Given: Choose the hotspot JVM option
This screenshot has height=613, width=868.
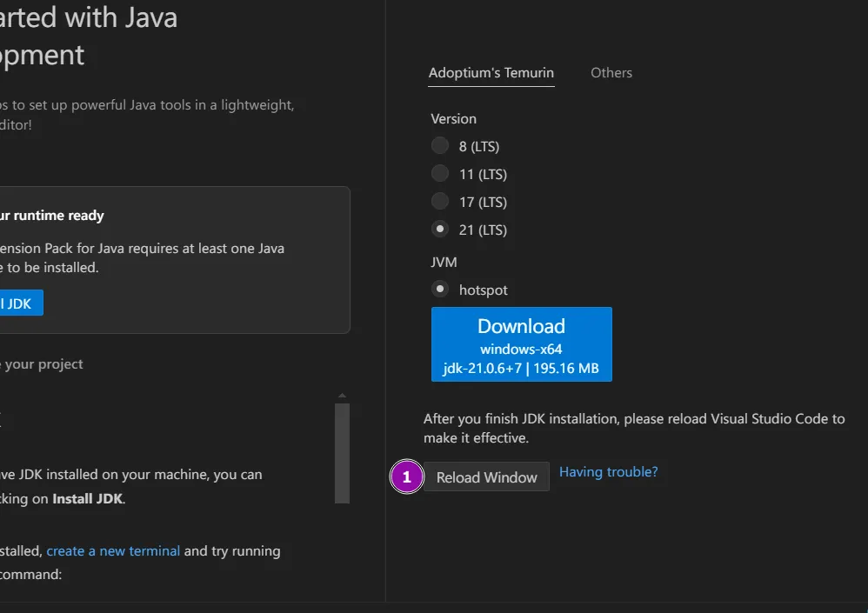Looking at the screenshot, I should coord(441,290).
